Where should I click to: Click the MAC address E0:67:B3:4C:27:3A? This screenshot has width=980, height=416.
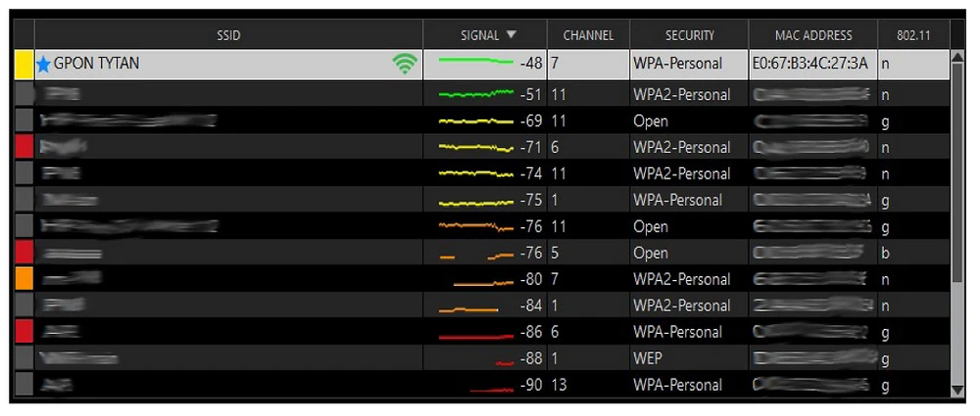point(810,64)
